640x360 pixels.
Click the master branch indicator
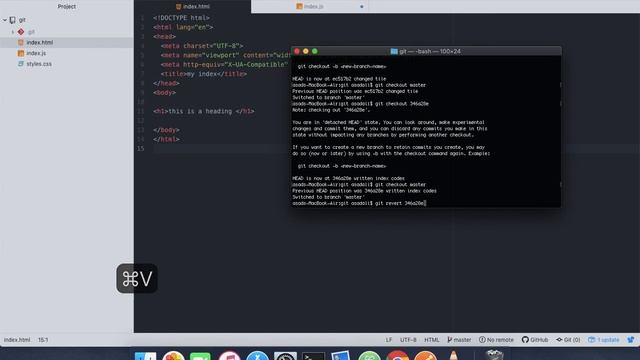pyautogui.click(x=459, y=340)
